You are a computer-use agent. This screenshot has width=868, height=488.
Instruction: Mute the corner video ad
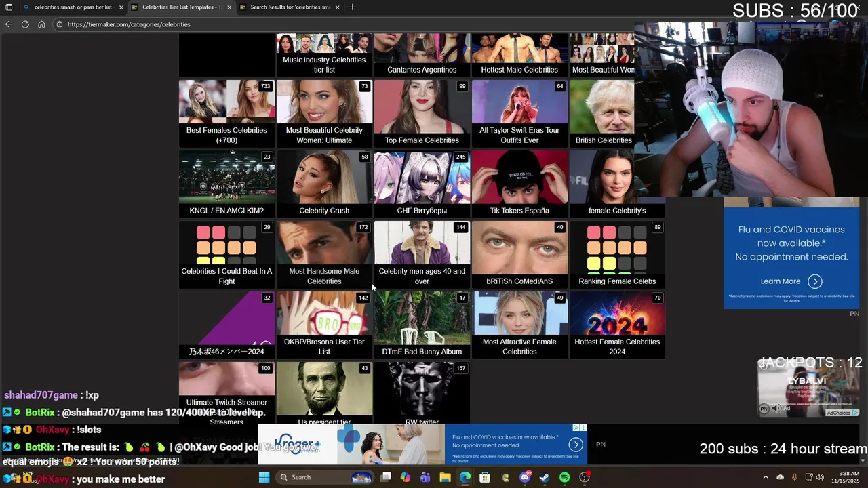[776, 409]
